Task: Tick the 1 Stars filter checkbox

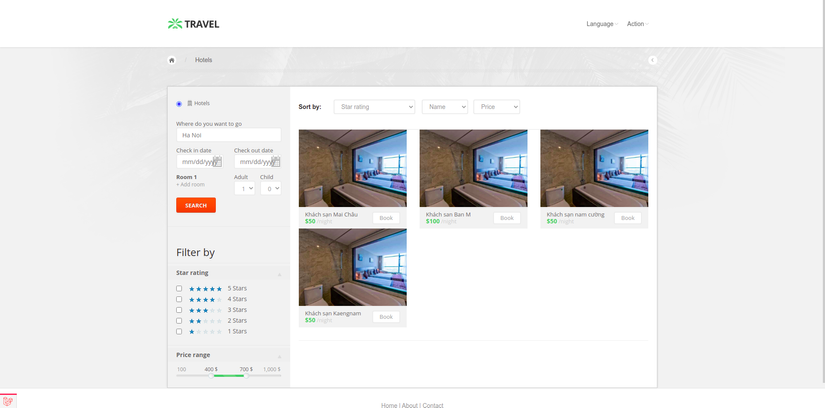Action: coord(179,332)
